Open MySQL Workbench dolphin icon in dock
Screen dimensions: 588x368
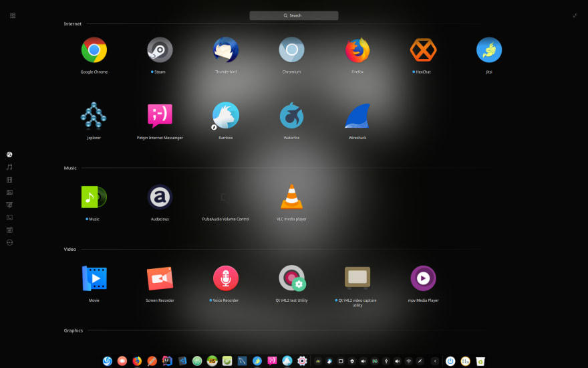click(x=243, y=361)
